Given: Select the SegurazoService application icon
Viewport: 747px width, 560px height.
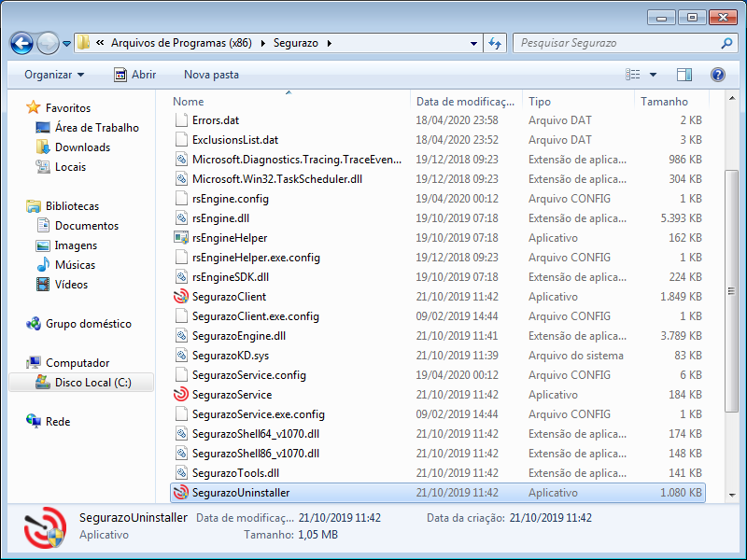Looking at the screenshot, I should [181, 394].
